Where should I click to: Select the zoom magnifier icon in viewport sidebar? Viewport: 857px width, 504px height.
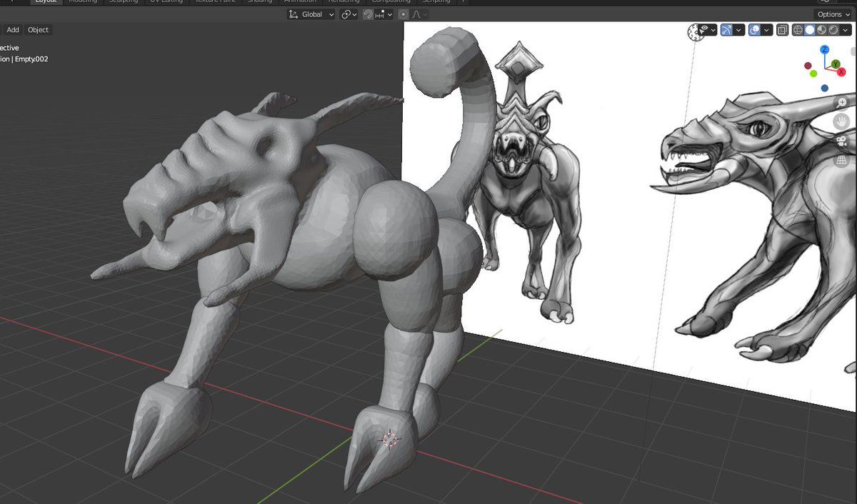pyautogui.click(x=841, y=103)
